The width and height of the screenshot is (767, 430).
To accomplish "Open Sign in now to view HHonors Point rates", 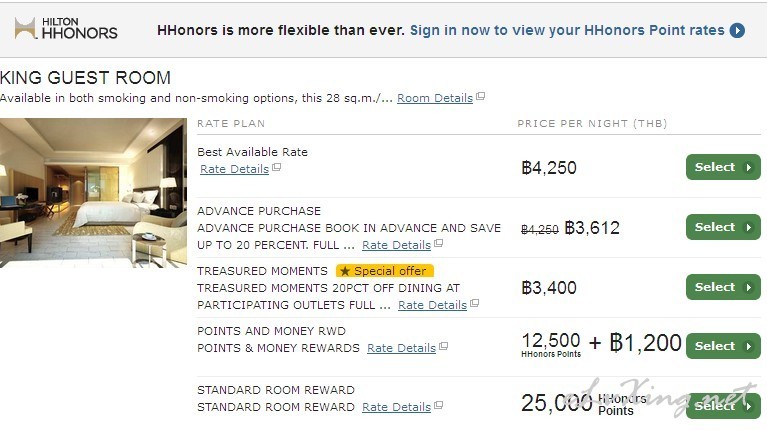I will pyautogui.click(x=567, y=30).
